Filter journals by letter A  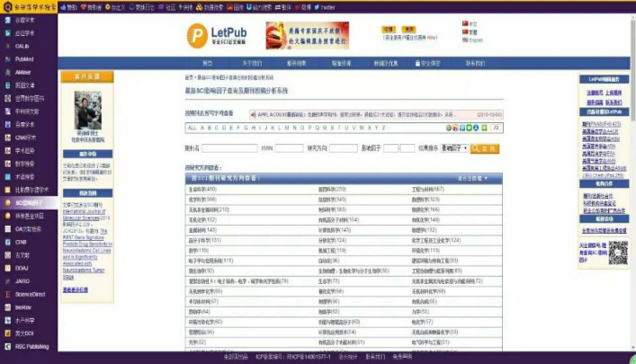click(202, 128)
